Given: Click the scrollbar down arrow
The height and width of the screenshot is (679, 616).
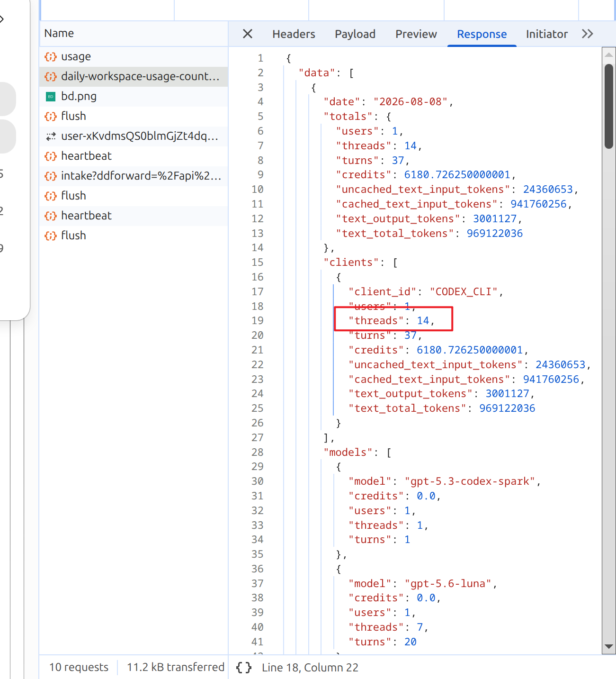Looking at the screenshot, I should click(x=609, y=647).
